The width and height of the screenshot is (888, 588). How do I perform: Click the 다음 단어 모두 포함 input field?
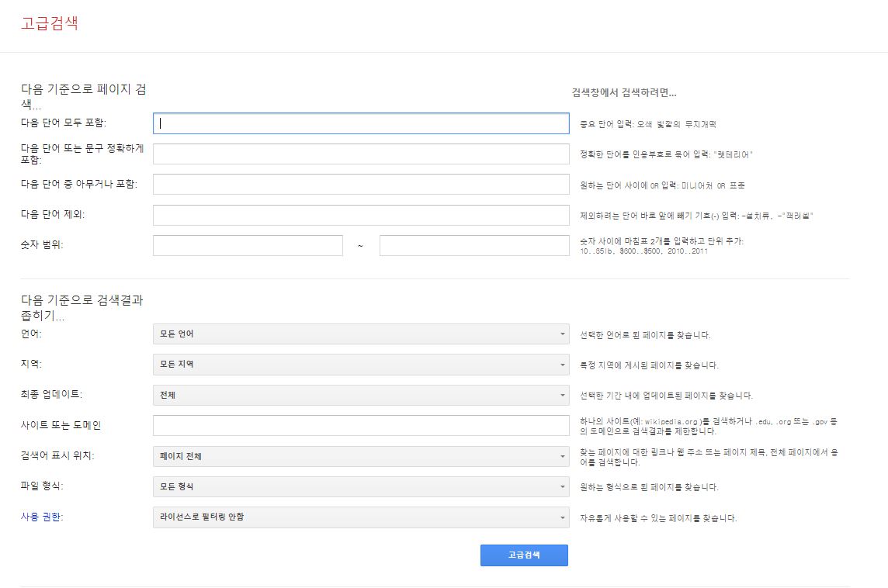point(361,123)
